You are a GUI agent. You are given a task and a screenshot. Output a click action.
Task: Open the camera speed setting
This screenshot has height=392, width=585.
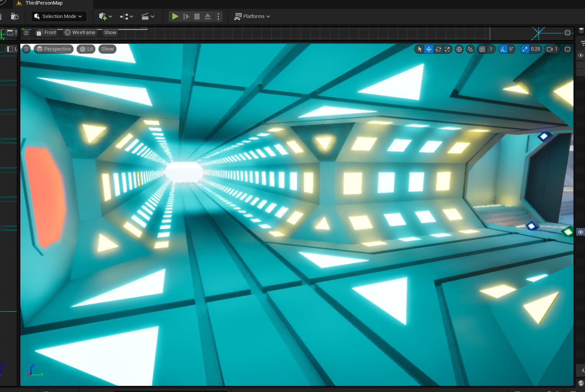(x=552, y=49)
